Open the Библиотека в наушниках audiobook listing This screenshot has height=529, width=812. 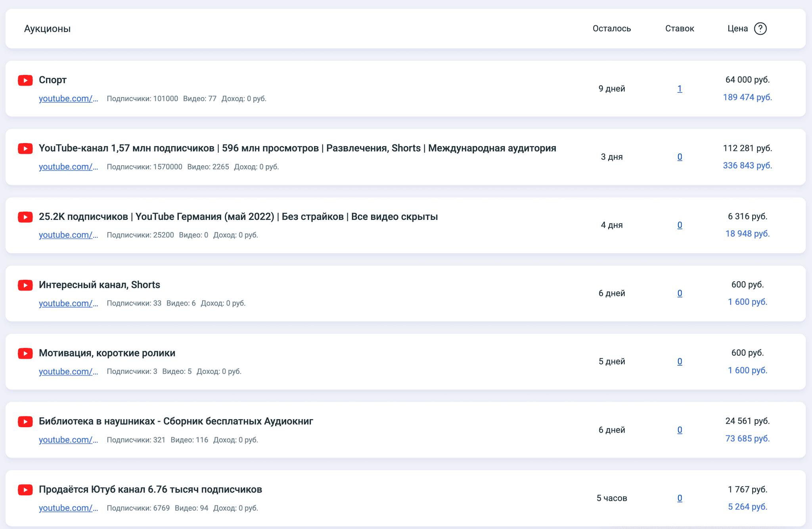click(x=176, y=421)
